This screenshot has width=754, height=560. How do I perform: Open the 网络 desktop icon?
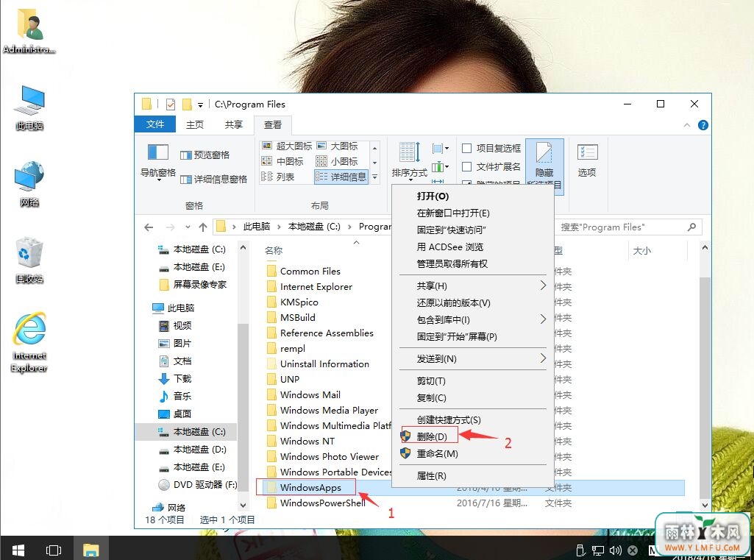29,184
